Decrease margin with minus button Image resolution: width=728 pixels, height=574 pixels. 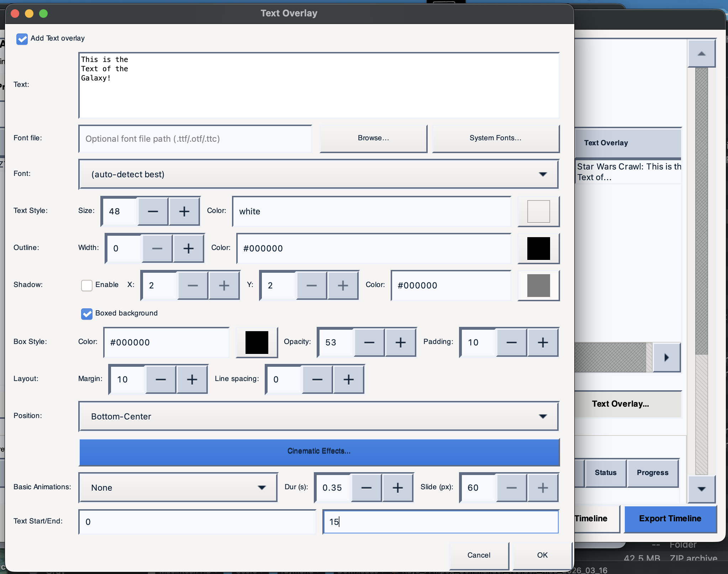(160, 380)
